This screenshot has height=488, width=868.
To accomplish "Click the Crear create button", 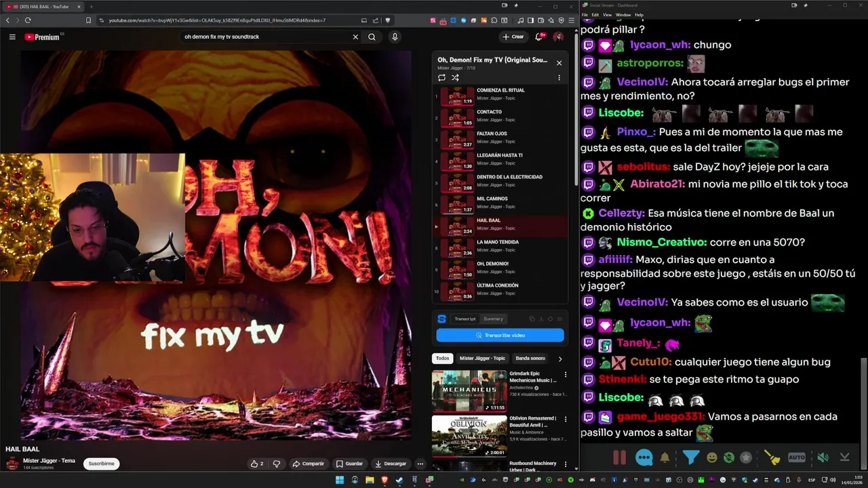I will tap(513, 37).
